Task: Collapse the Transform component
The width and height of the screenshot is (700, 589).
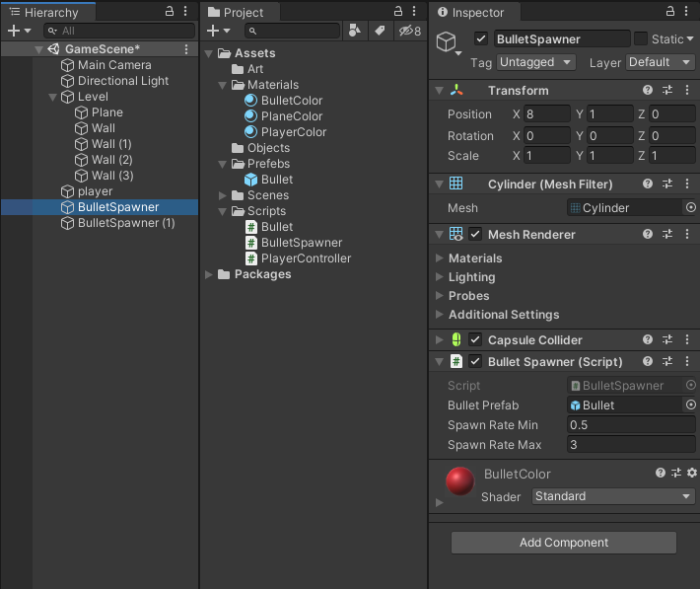Action: pyautogui.click(x=440, y=90)
